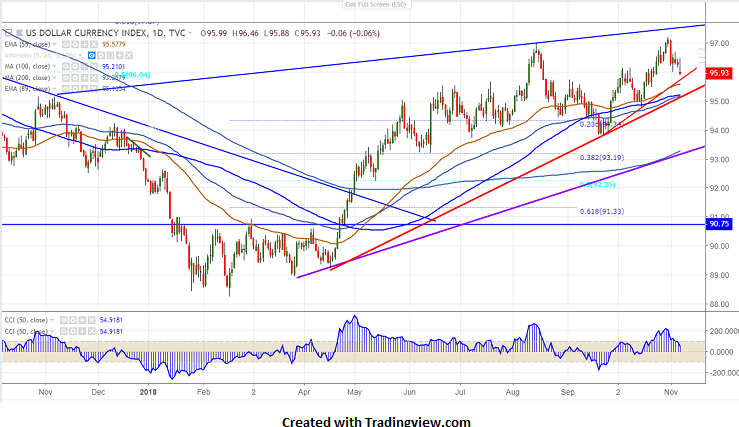Click the 0.382(93.19) Fibonacci label
The width and height of the screenshot is (739, 427).
602,157
